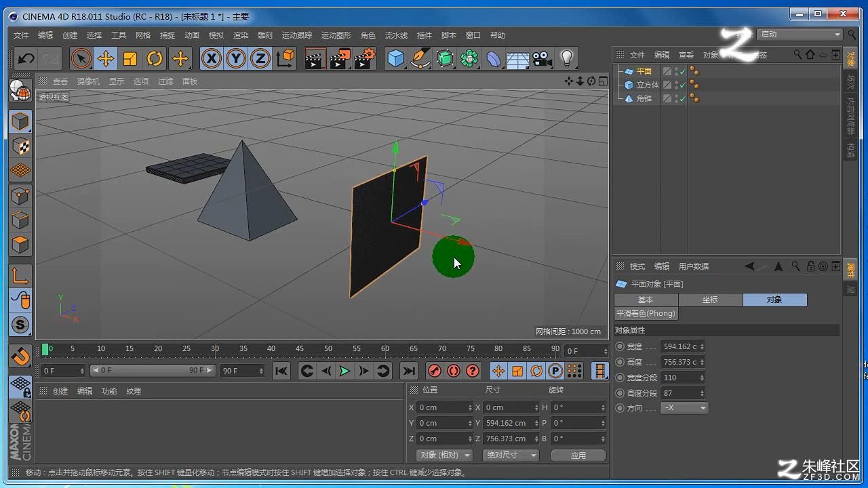The width and height of the screenshot is (868, 488).
Task: Activate the Rotate tool in top toolbar
Action: coord(155,59)
